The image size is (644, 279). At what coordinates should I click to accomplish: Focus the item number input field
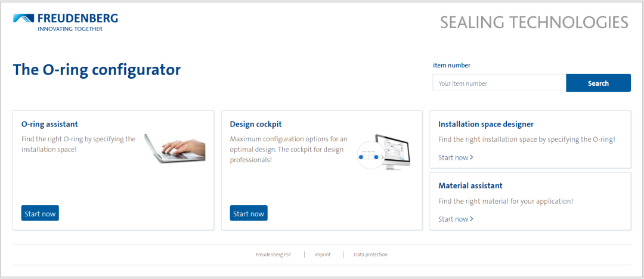pyautogui.click(x=499, y=83)
